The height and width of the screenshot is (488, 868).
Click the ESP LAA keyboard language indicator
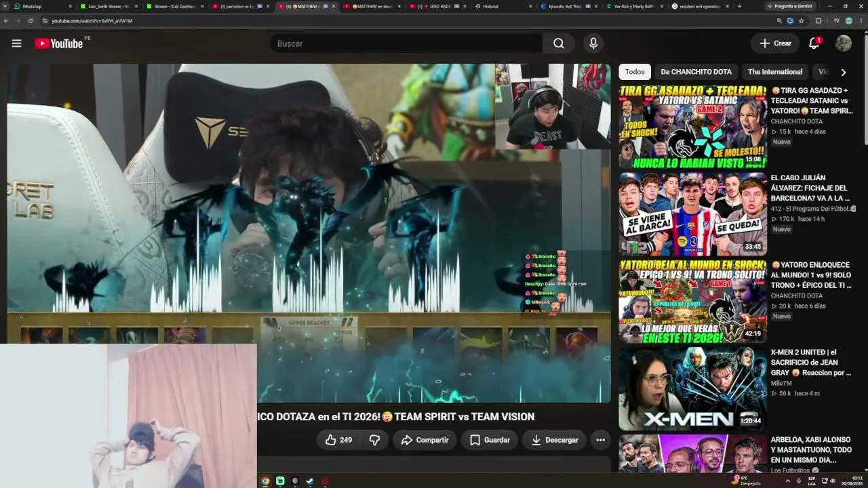(812, 481)
